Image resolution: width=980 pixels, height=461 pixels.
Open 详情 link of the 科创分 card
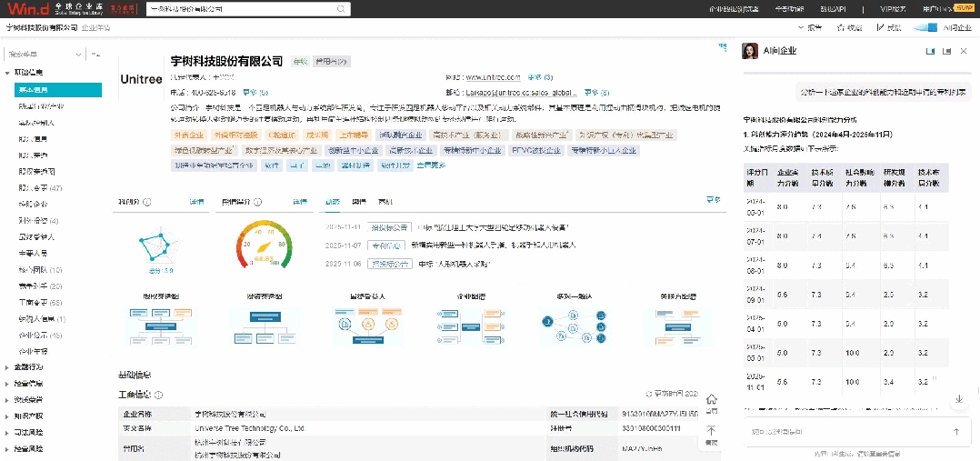point(196,202)
